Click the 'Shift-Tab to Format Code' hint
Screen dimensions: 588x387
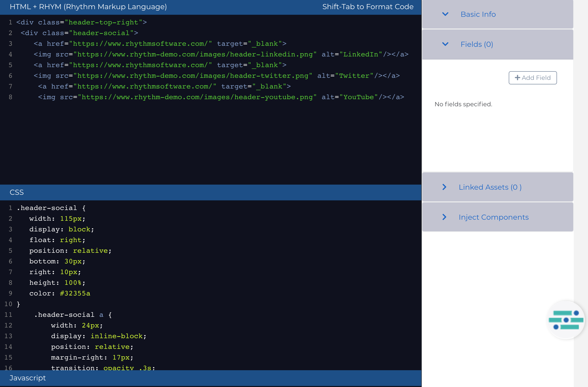pyautogui.click(x=368, y=7)
